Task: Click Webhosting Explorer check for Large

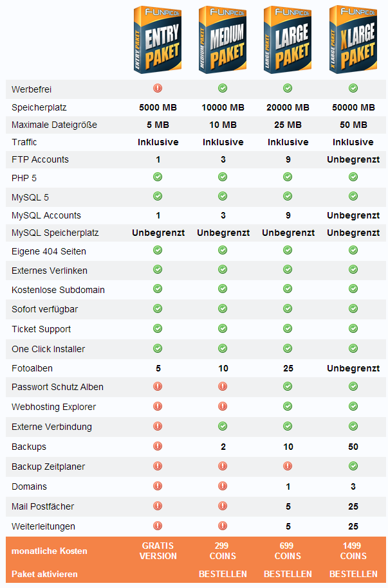Action: (288, 406)
